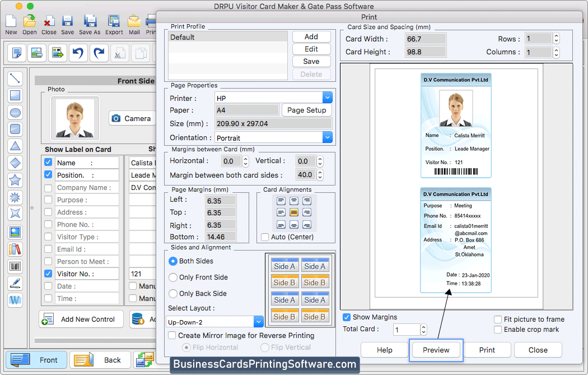The image size is (588, 375).
Task: Select the Both Sides radio button
Action: (x=173, y=261)
